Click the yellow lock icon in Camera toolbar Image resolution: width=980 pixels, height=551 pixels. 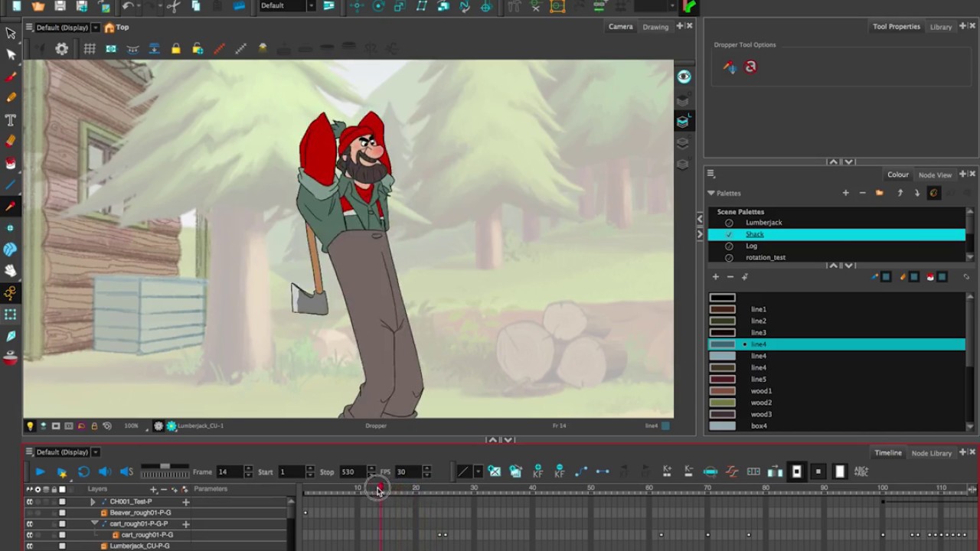pyautogui.click(x=175, y=49)
